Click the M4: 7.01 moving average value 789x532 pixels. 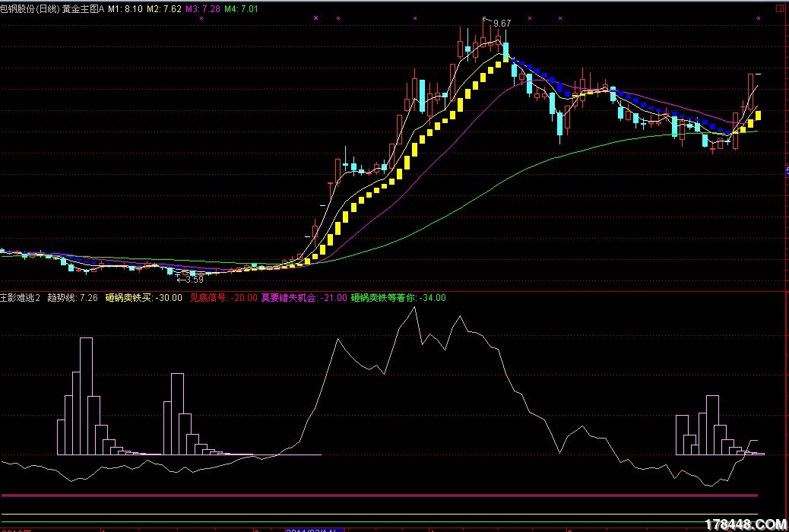tap(241, 9)
